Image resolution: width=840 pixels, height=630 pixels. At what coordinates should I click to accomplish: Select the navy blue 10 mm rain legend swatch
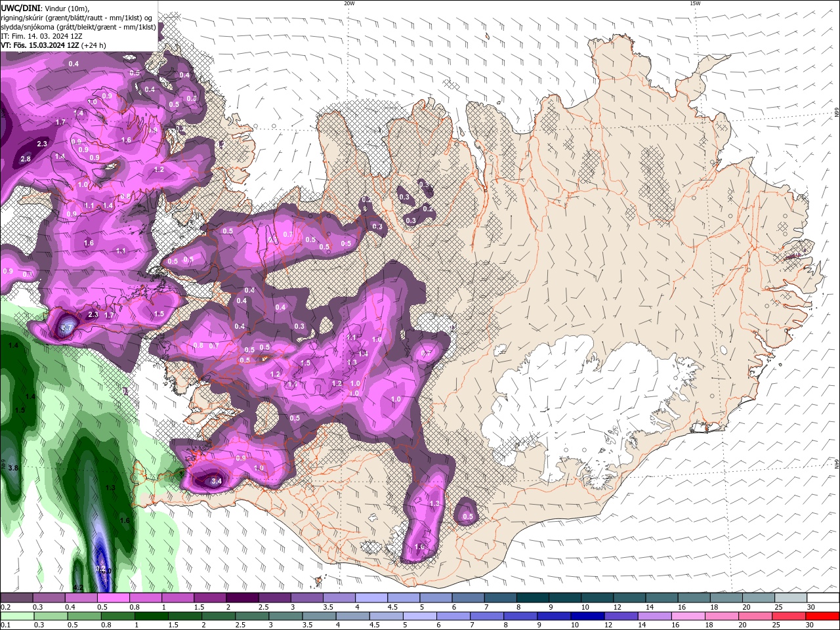coord(588,616)
